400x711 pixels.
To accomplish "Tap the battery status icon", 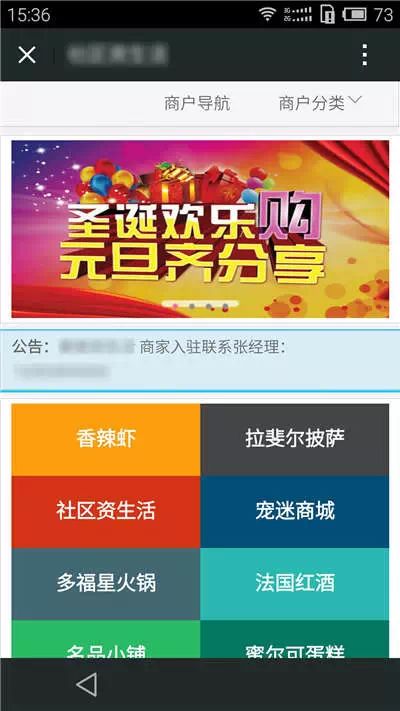I will click(355, 15).
